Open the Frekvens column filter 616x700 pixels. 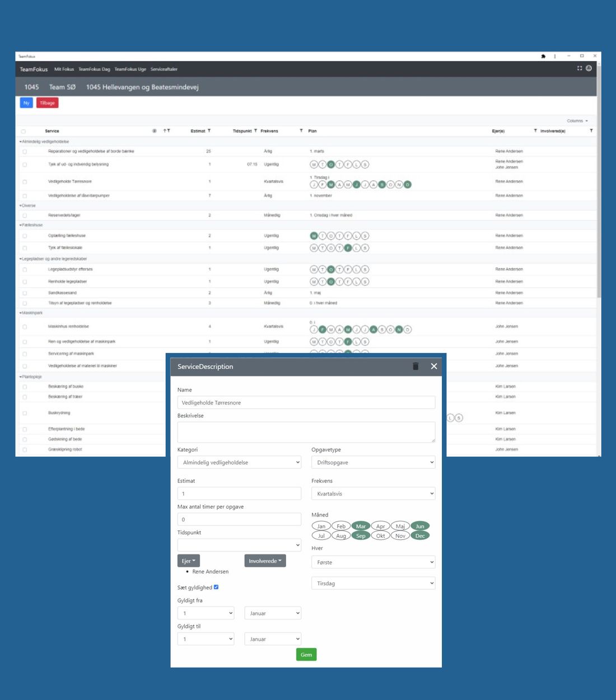click(301, 130)
